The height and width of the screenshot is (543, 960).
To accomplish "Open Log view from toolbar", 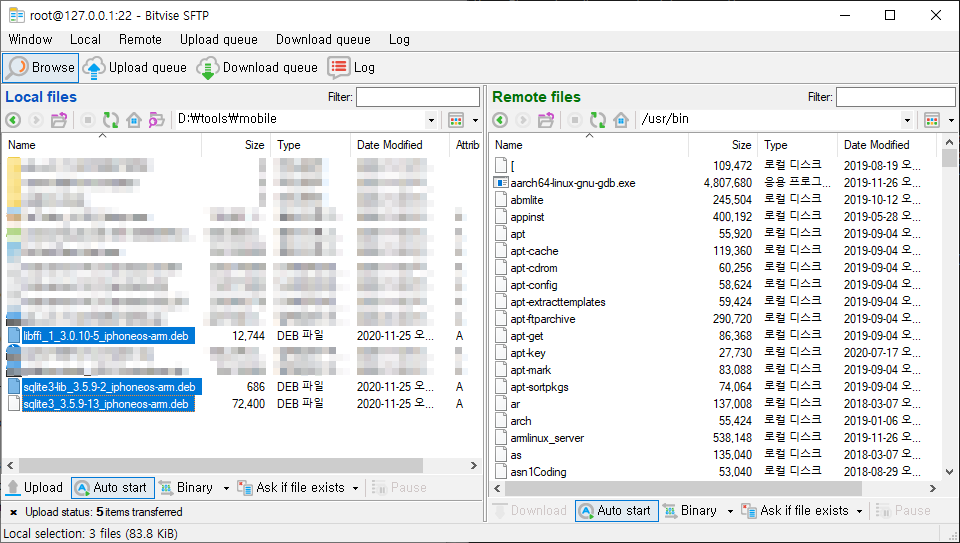I will [x=351, y=67].
